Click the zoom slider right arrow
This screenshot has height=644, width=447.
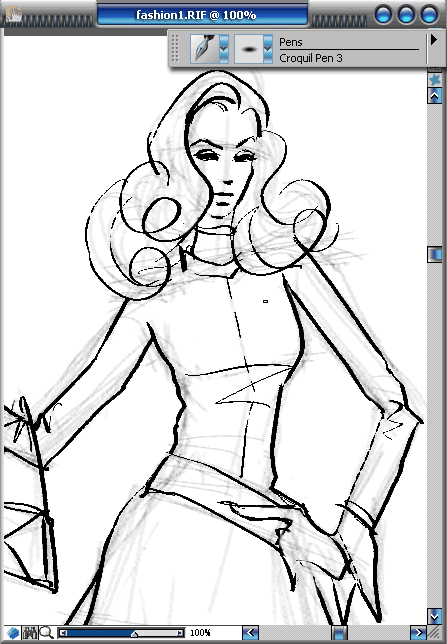coord(180,633)
